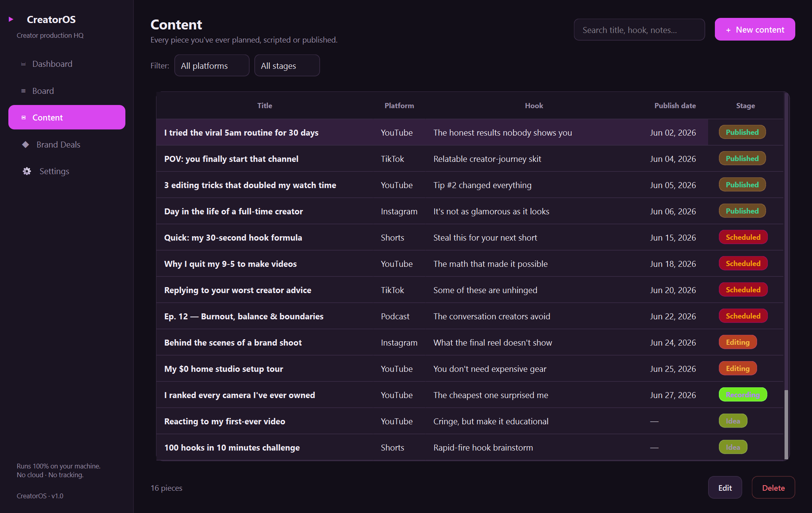This screenshot has width=812, height=513.
Task: Click publish date 'Jun 27, 2026'
Action: pos(673,395)
